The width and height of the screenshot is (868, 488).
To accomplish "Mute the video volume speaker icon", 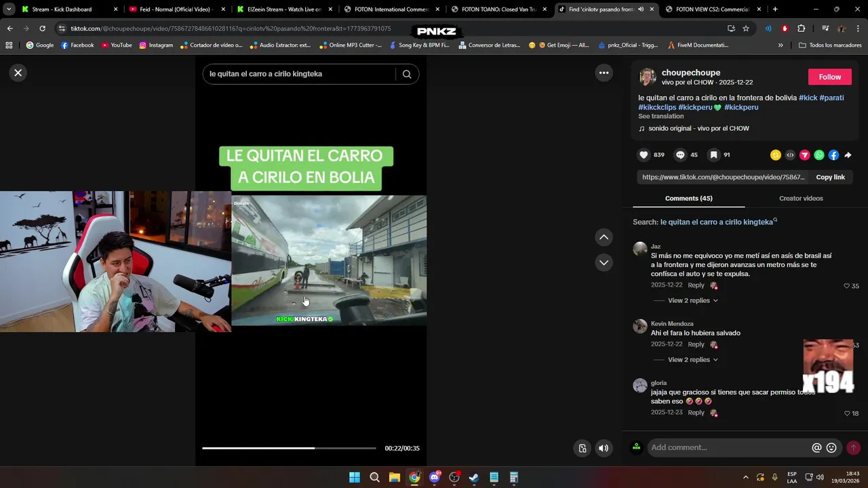I will (x=604, y=448).
